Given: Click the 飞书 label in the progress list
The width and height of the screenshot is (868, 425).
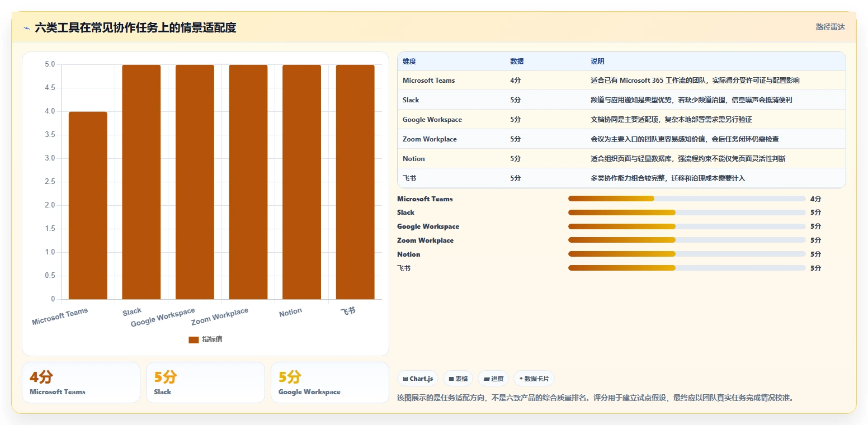Looking at the screenshot, I should coord(404,268).
